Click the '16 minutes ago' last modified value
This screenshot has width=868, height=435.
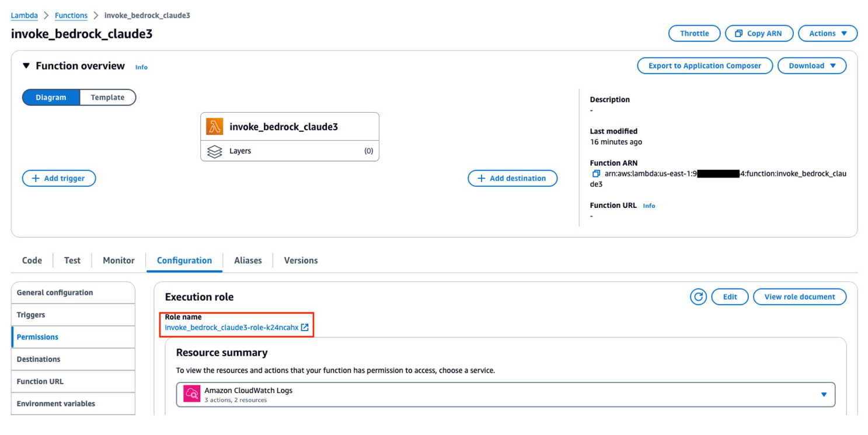[x=616, y=142]
